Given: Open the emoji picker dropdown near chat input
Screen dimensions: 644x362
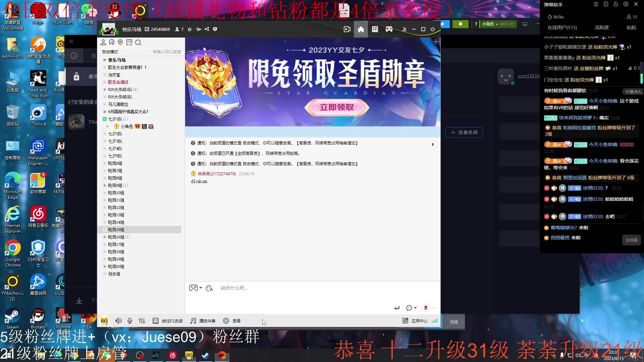Looking at the screenshot, I should click(x=196, y=288).
